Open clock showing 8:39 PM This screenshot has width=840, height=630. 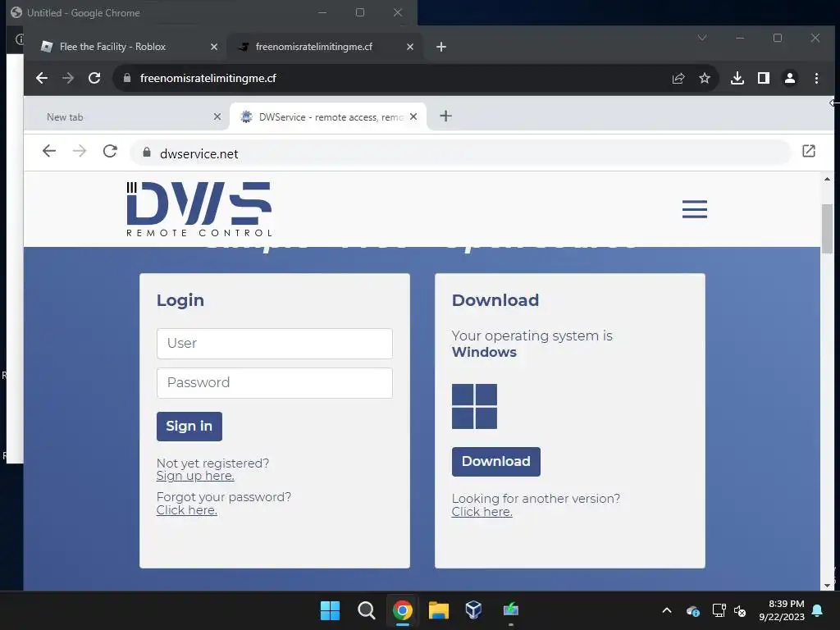pyautogui.click(x=782, y=610)
